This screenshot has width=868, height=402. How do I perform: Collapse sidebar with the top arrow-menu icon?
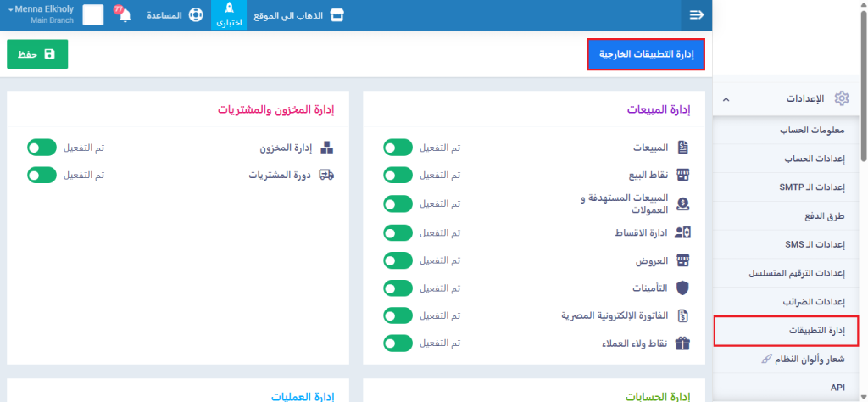(696, 15)
